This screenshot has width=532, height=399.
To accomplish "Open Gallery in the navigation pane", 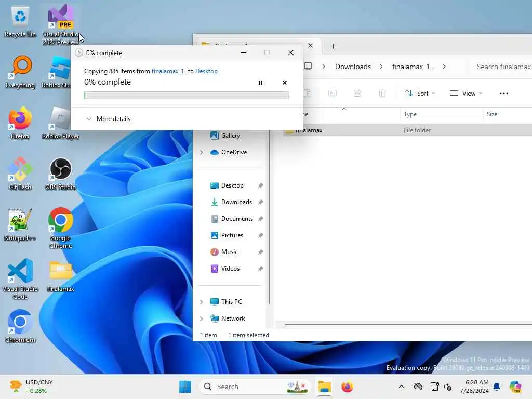I will tap(231, 136).
